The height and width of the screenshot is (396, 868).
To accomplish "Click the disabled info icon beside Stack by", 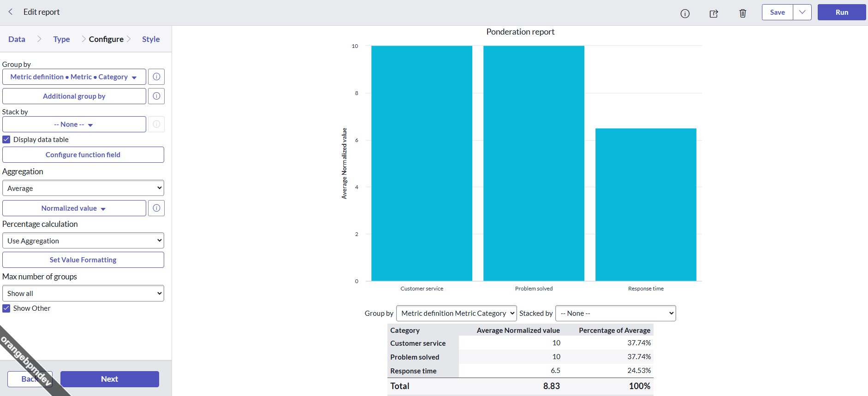I will tap(156, 124).
